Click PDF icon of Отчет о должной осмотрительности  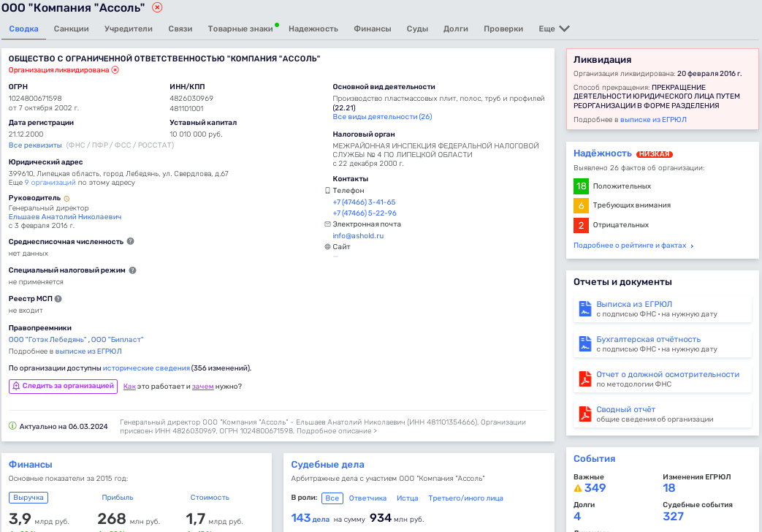click(584, 379)
